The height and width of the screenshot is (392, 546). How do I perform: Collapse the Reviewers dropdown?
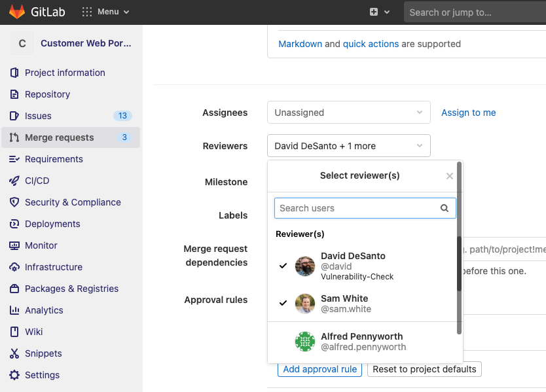[x=348, y=146]
